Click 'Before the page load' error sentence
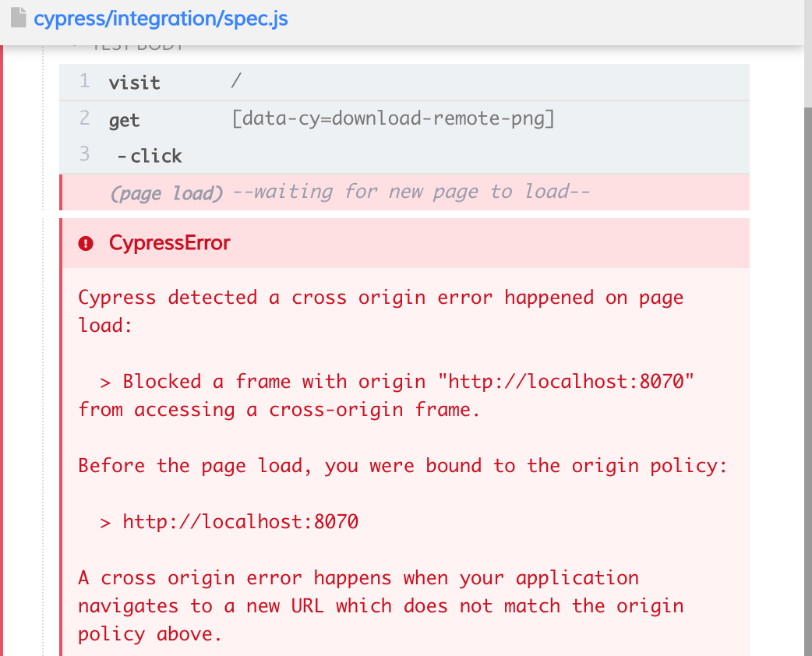812x656 pixels. tap(402, 465)
